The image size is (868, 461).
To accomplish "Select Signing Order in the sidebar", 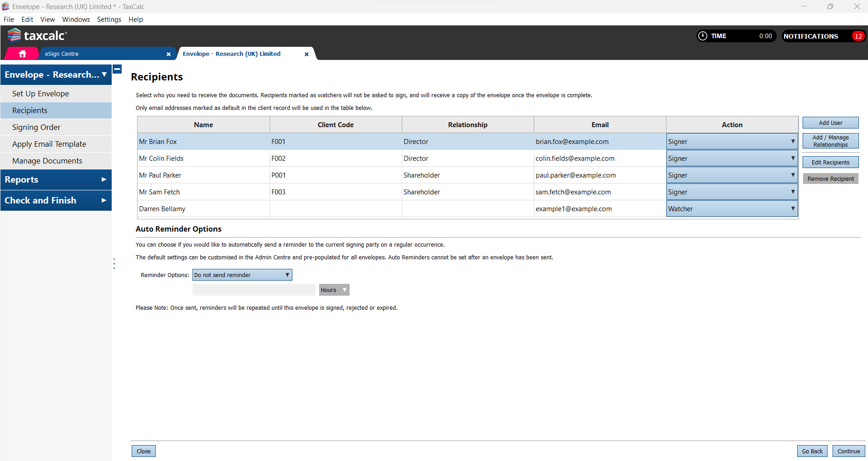I will 36,128.
